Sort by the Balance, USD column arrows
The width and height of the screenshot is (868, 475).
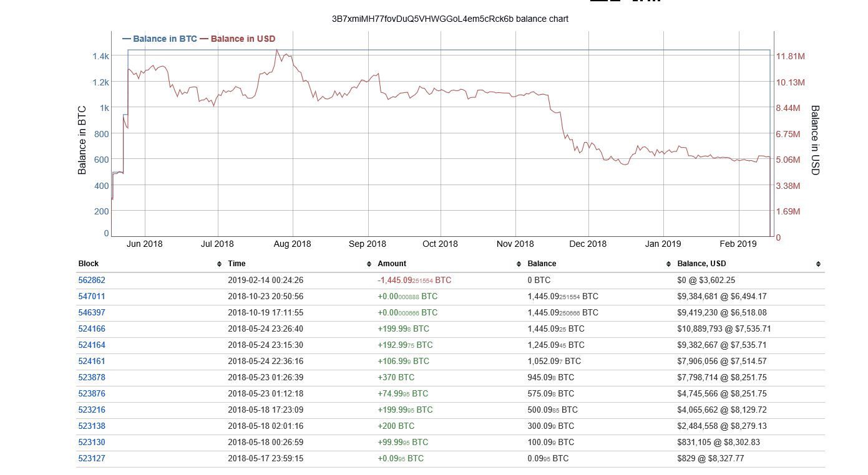click(818, 264)
